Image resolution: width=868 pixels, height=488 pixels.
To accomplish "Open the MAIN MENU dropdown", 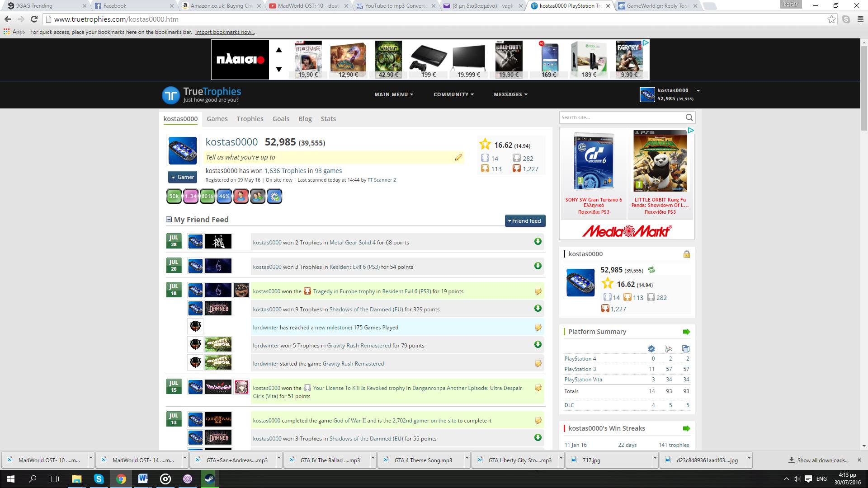I will pyautogui.click(x=394, y=94).
